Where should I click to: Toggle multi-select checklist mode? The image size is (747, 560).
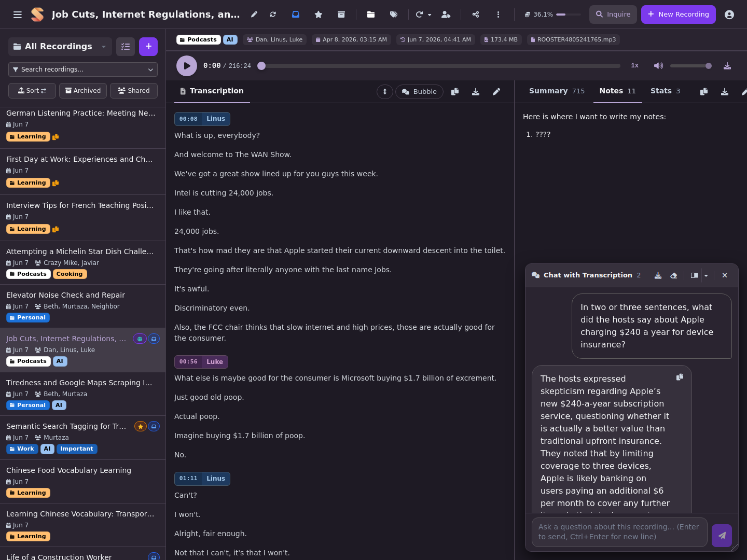click(126, 47)
